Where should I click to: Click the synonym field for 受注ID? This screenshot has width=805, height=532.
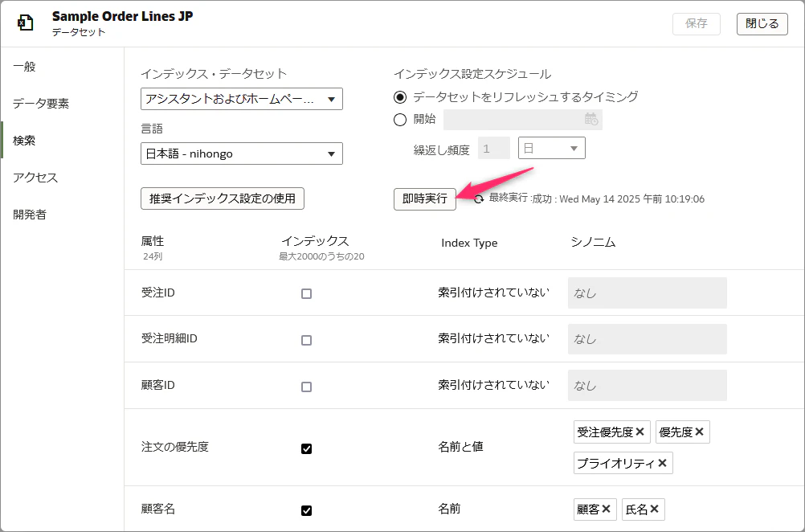(x=648, y=293)
